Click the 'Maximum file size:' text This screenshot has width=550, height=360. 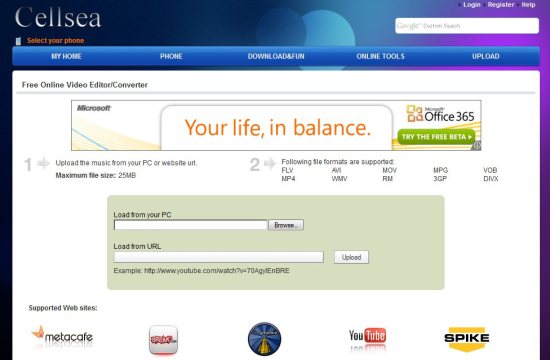[x=86, y=175]
